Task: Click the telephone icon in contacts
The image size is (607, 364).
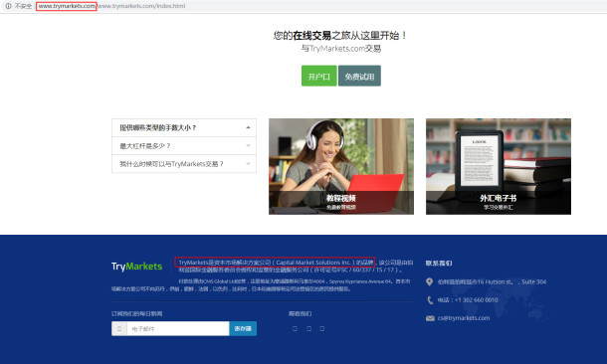Action: click(430, 300)
